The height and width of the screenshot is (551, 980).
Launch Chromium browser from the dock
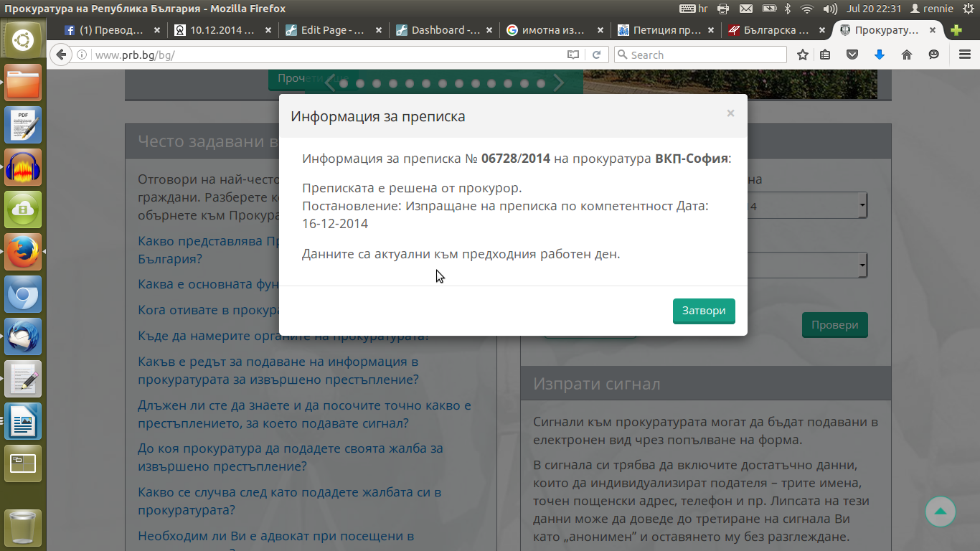pos(23,294)
